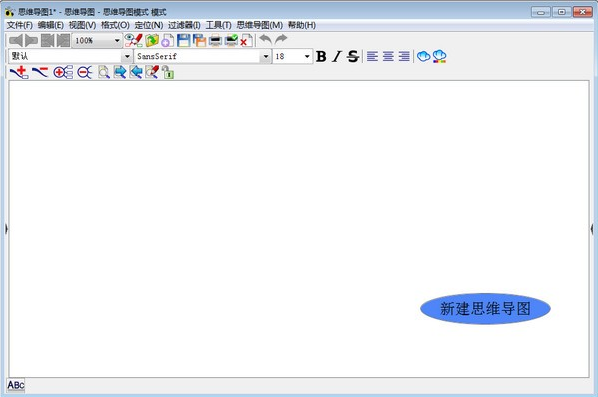
Task: Open the 定位(N) menu
Action: pyautogui.click(x=149, y=25)
